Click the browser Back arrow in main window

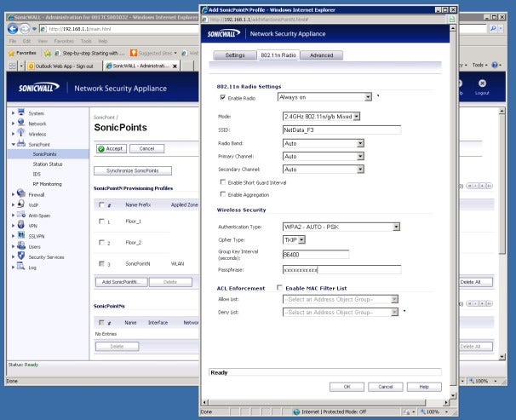[13, 29]
